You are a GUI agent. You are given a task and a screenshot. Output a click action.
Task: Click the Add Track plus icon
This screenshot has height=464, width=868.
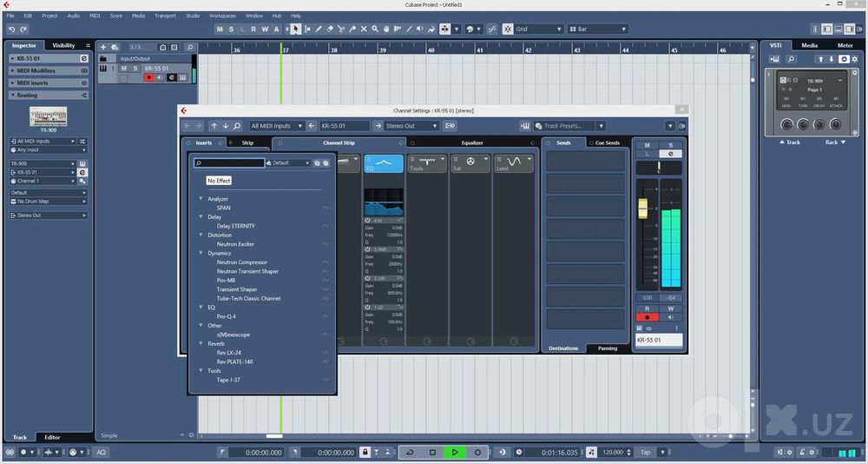[103, 47]
